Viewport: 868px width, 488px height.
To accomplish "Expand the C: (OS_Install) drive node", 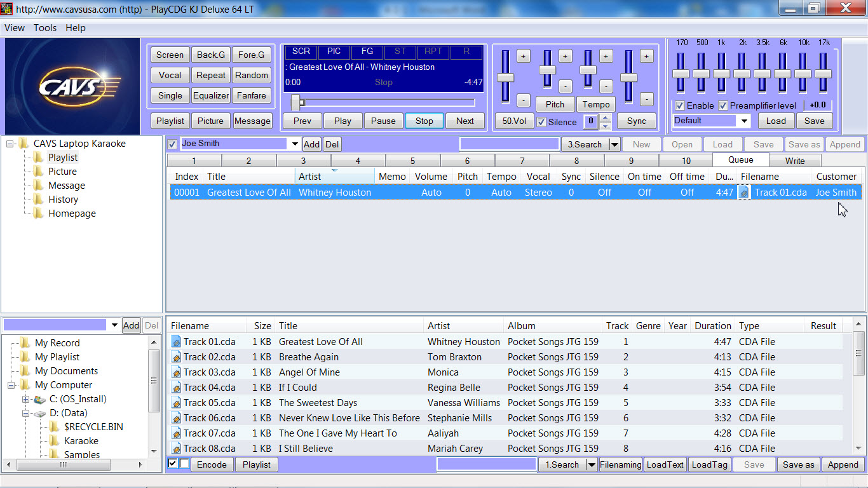I will coord(25,399).
